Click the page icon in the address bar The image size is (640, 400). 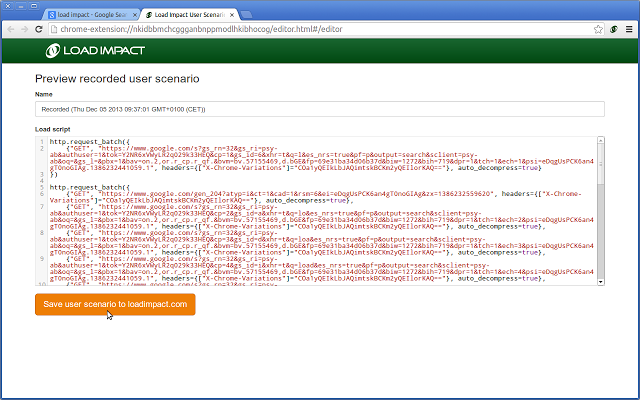tap(53, 29)
